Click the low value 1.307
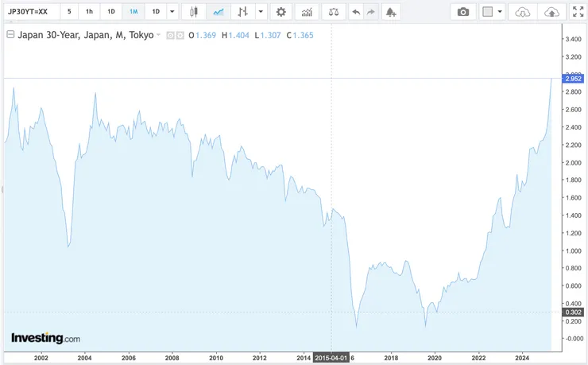The height and width of the screenshot is (365, 588). pyautogui.click(x=270, y=35)
